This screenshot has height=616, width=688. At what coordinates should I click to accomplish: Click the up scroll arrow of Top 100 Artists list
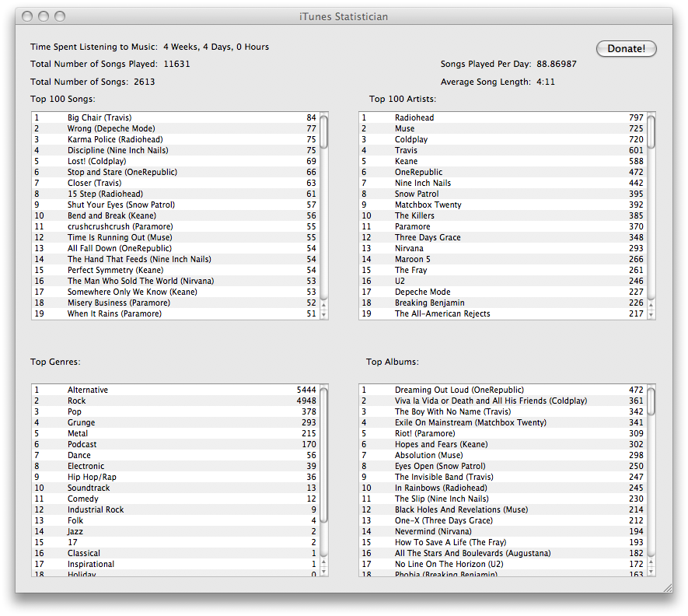pyautogui.click(x=651, y=305)
